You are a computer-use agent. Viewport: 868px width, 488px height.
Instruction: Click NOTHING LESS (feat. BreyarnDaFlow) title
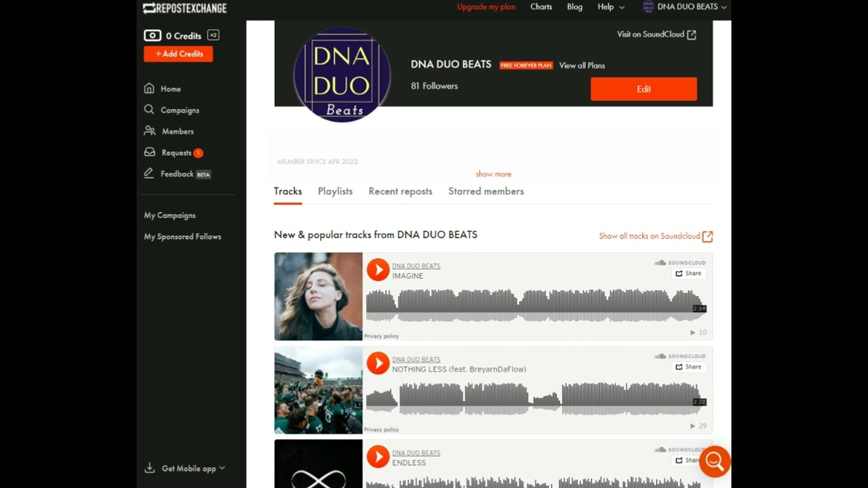459,369
